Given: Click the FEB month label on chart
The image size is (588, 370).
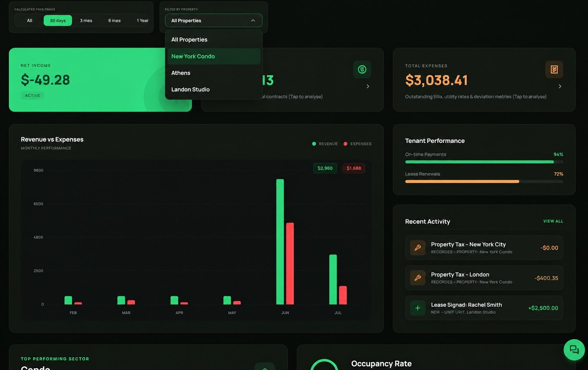Looking at the screenshot, I should pyautogui.click(x=73, y=313).
